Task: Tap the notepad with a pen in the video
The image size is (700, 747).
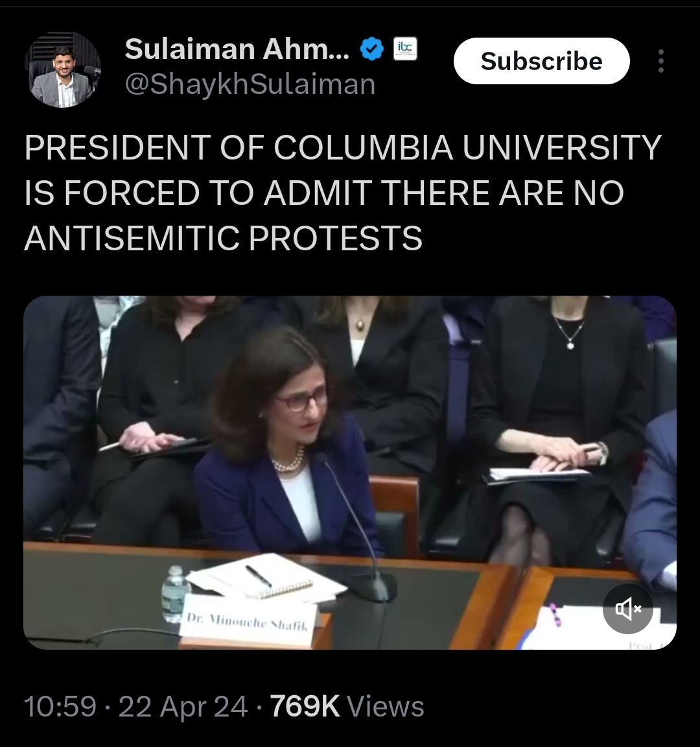Action: [x=266, y=577]
